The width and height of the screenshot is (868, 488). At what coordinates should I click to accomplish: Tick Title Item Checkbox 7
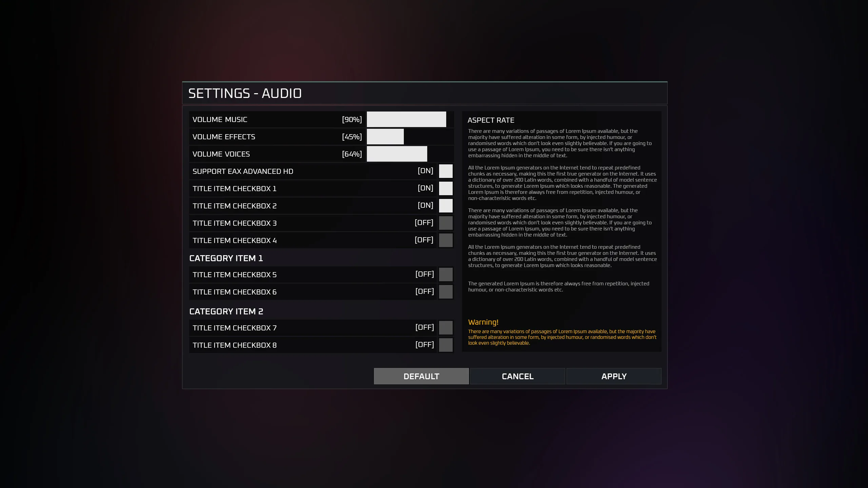click(446, 328)
